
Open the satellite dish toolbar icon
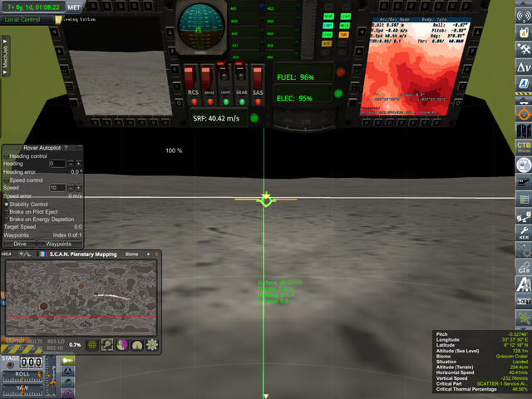click(524, 318)
